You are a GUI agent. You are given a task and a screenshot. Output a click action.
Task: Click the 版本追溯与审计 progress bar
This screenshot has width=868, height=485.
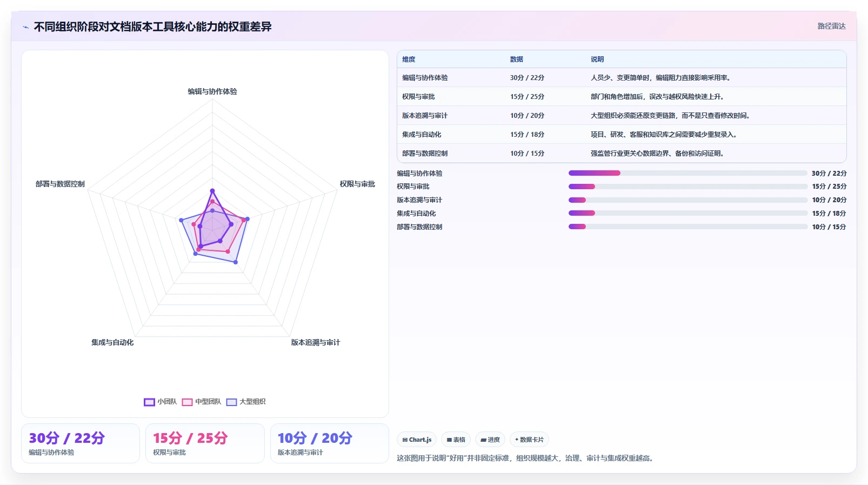point(687,200)
